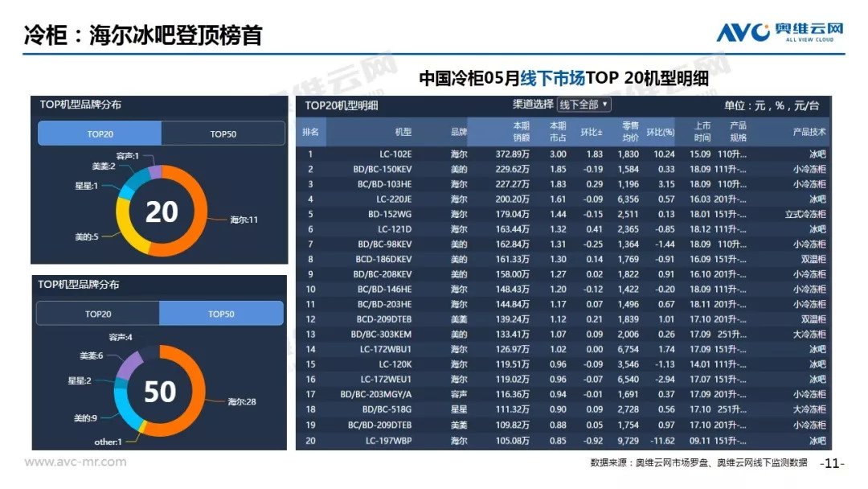Click model cell BC/BD-146HE
The width and height of the screenshot is (868, 489).
pos(384,289)
